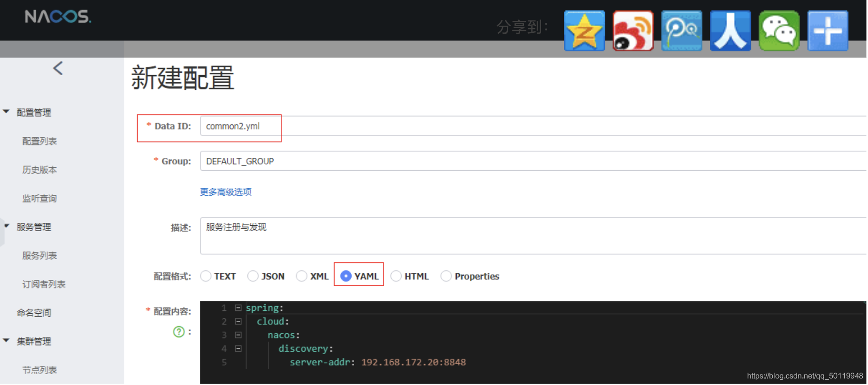
Task: Click the NACOS logo
Action: click(58, 17)
